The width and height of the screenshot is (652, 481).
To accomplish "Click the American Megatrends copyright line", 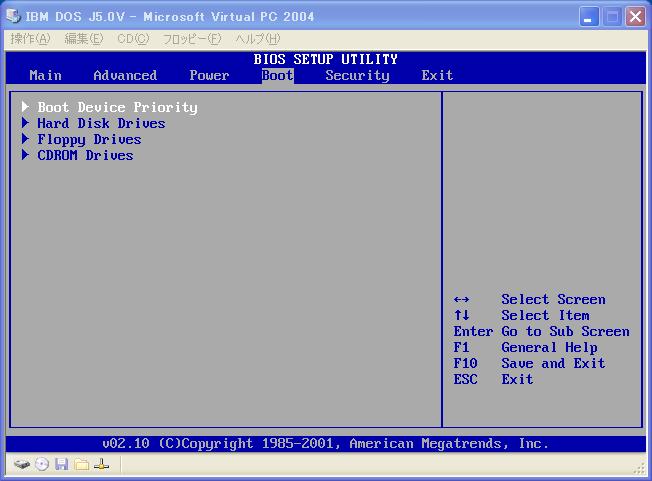I will [x=326, y=444].
